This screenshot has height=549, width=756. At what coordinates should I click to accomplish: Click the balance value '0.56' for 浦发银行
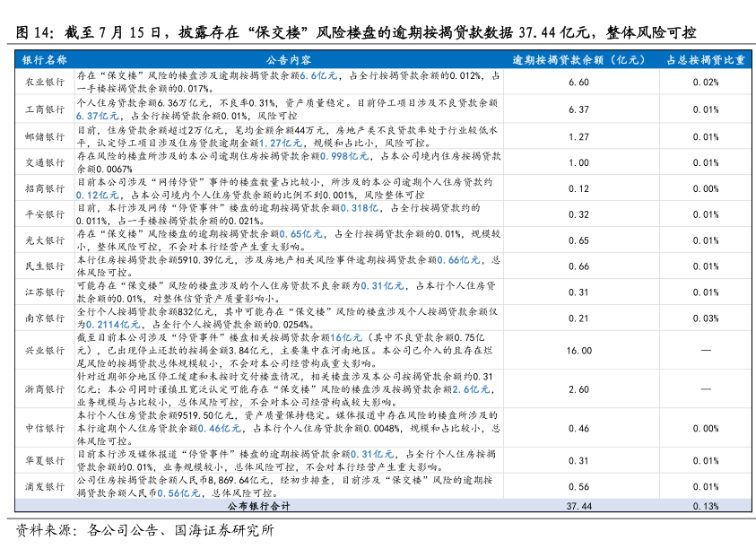(x=578, y=487)
